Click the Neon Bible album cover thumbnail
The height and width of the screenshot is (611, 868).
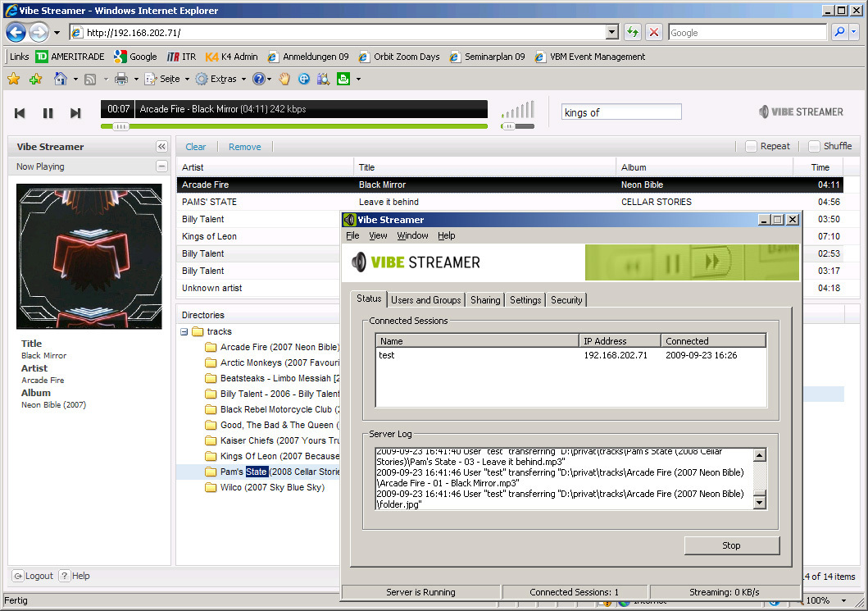click(89, 257)
